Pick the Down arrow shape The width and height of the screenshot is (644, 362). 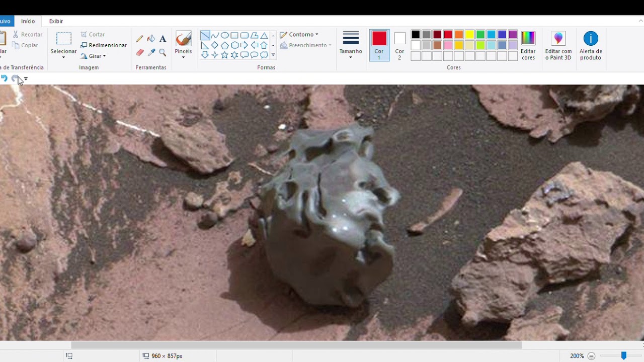205,55
